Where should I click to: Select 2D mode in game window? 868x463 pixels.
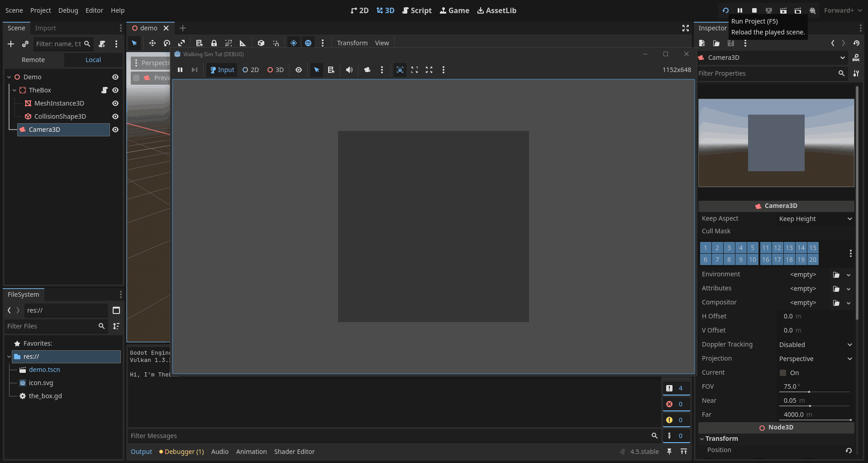(251, 70)
